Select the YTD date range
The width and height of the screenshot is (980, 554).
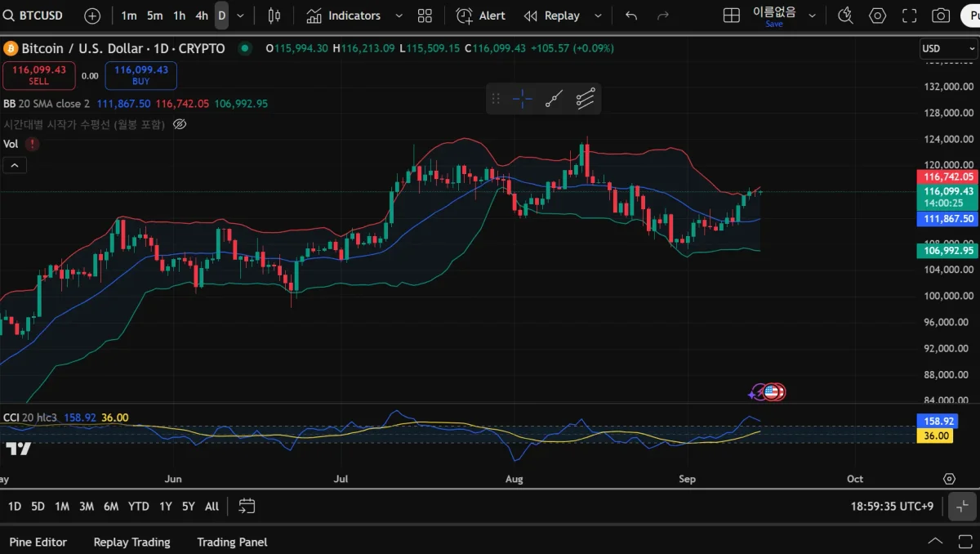(139, 507)
